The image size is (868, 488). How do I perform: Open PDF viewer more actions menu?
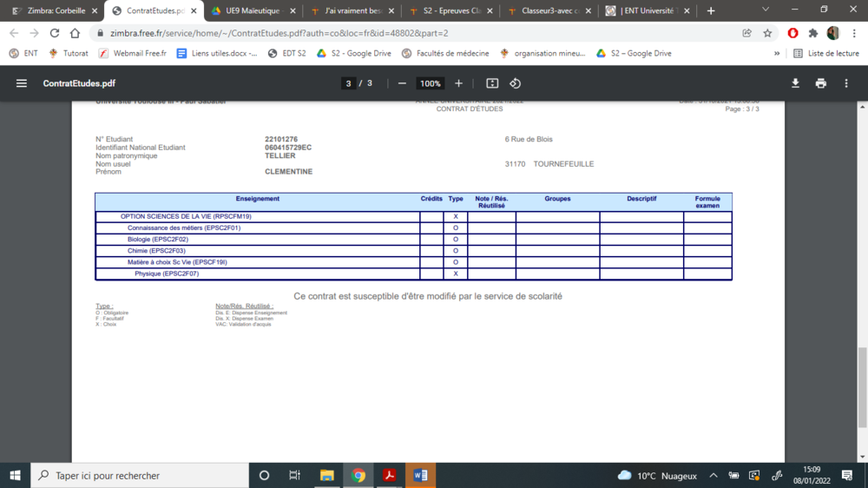(x=846, y=83)
